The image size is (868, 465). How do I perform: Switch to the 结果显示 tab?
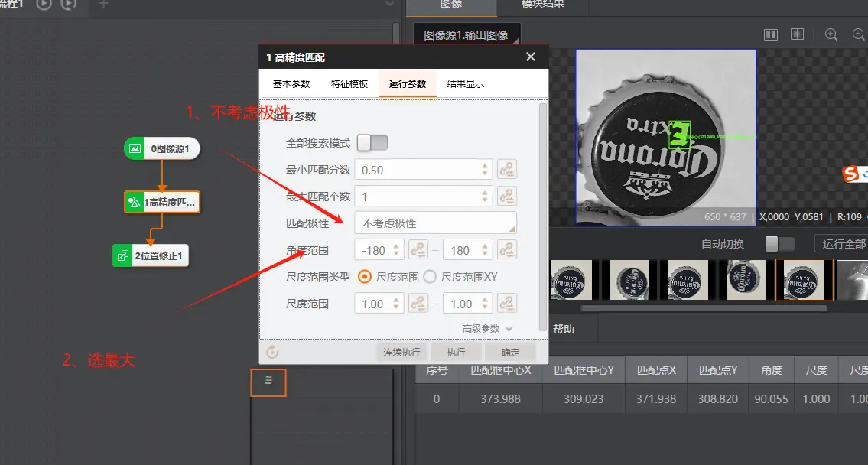pyautogui.click(x=466, y=83)
